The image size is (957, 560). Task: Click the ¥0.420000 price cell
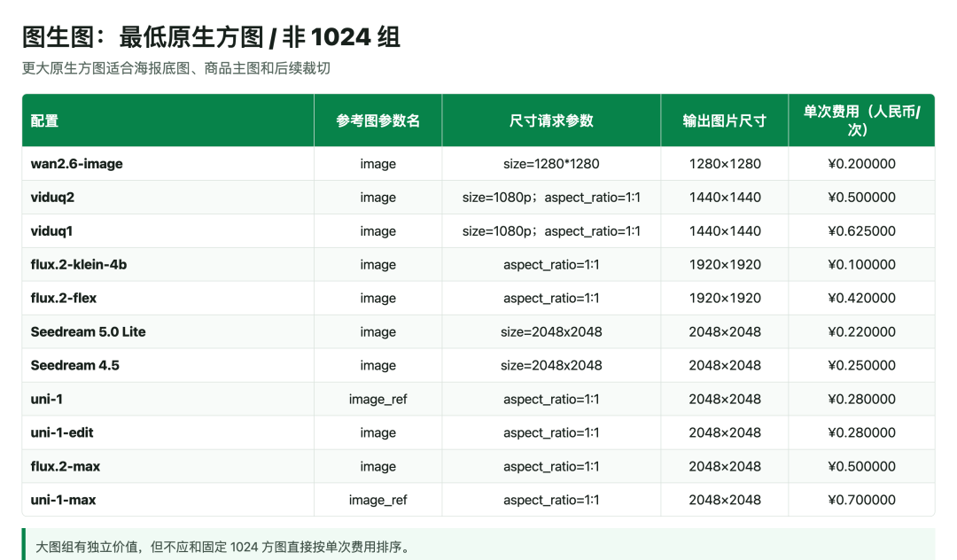861,298
